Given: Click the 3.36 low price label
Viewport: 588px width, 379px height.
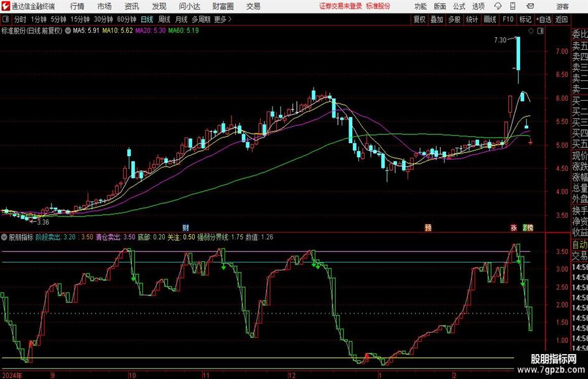Looking at the screenshot, I should (43, 222).
